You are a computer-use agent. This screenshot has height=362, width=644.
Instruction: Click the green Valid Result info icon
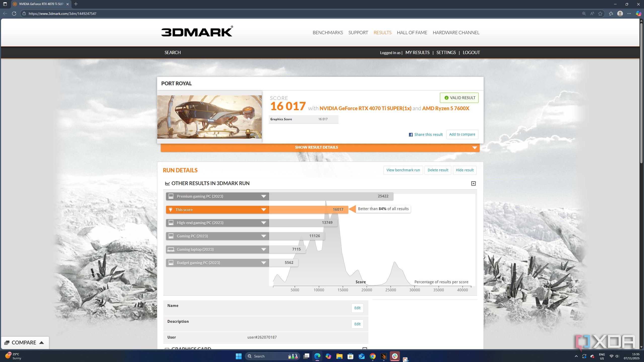tap(446, 98)
